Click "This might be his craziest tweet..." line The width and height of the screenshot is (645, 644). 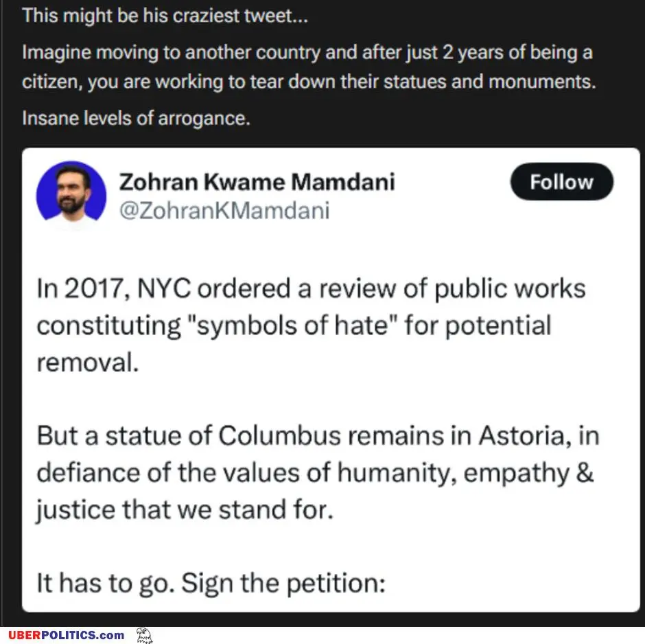coord(165,16)
